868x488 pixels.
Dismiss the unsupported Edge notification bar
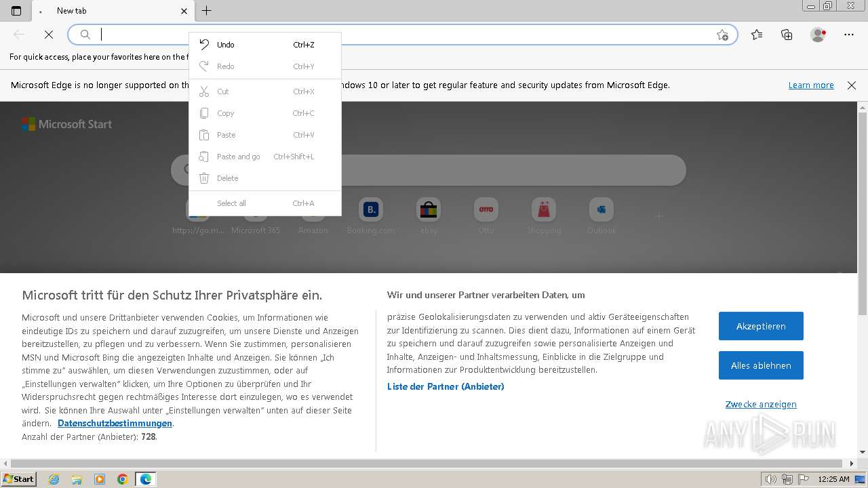pyautogui.click(x=852, y=85)
